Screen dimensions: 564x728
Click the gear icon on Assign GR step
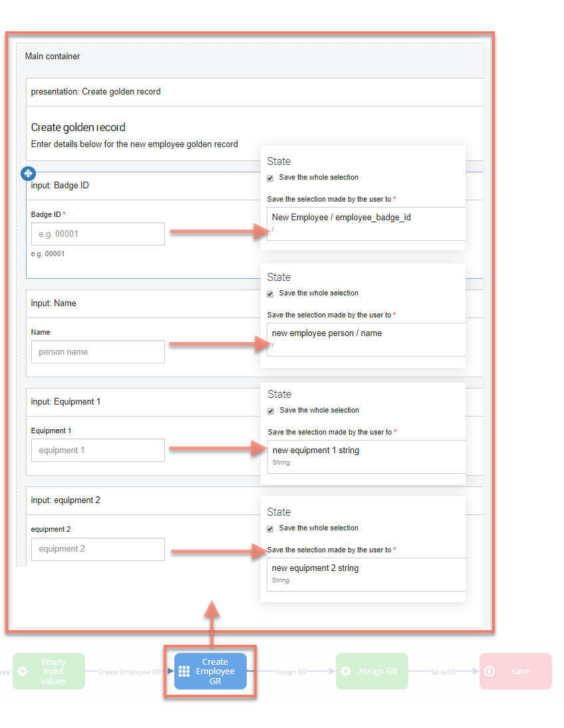pos(346,671)
